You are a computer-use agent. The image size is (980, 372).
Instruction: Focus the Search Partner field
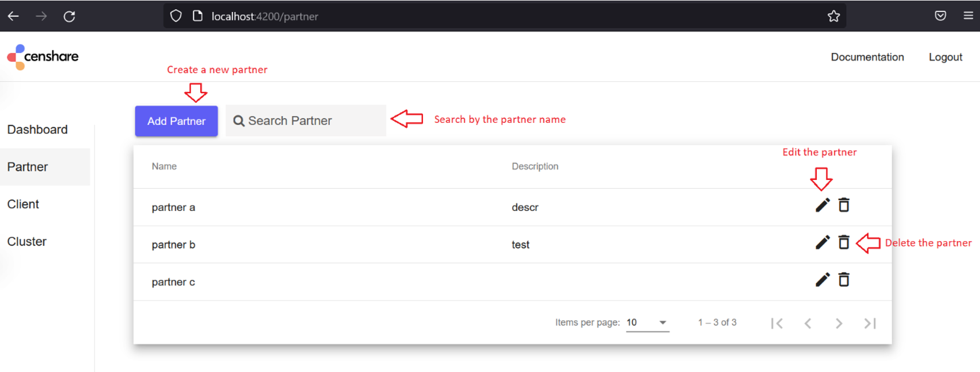pos(306,121)
